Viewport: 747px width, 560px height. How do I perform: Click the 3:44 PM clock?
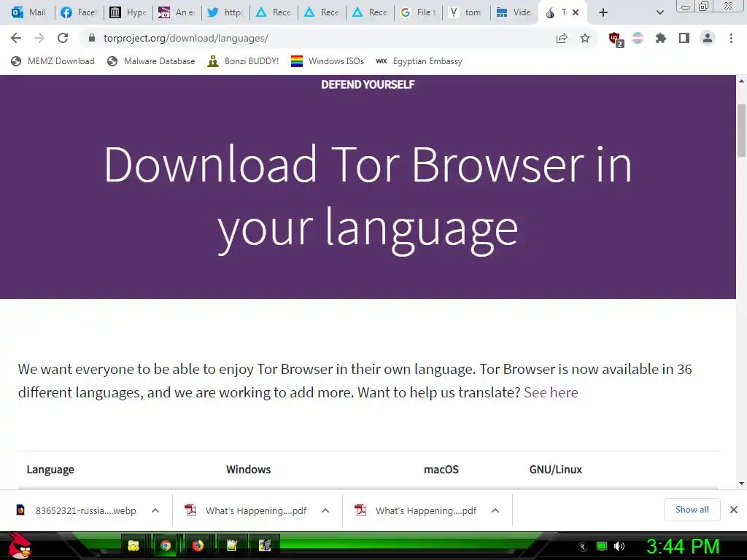point(683,546)
